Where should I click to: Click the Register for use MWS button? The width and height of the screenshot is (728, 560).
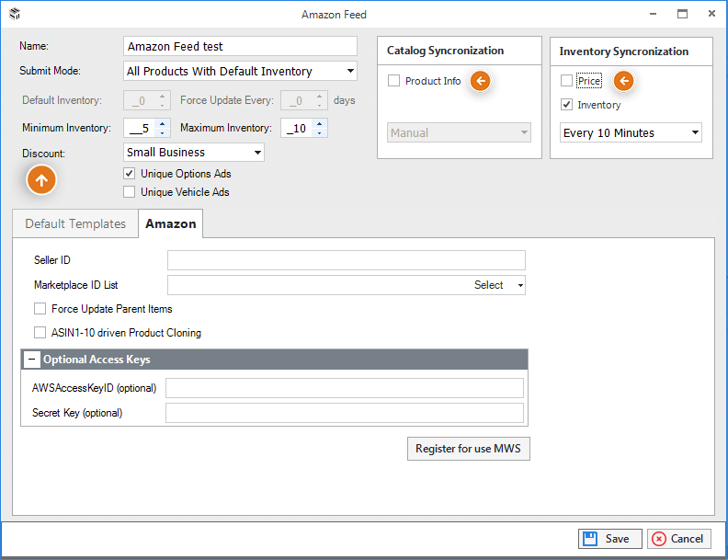pos(469,449)
